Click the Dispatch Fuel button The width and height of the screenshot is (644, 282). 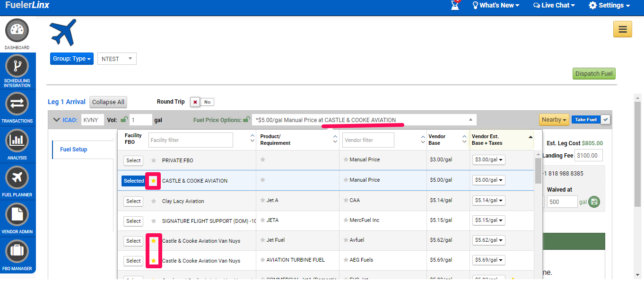click(594, 74)
